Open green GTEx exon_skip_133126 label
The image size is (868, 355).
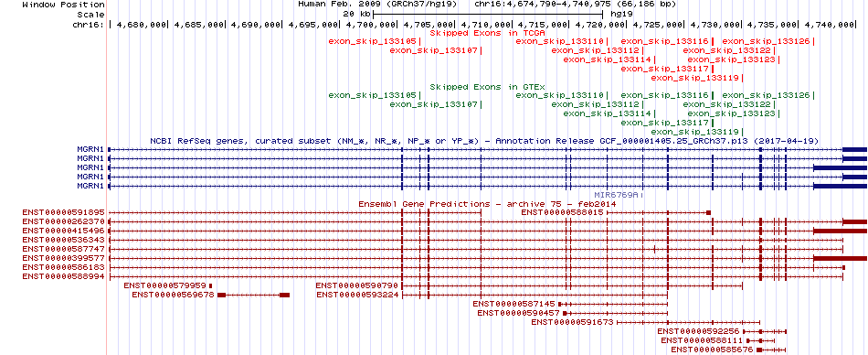click(x=767, y=95)
